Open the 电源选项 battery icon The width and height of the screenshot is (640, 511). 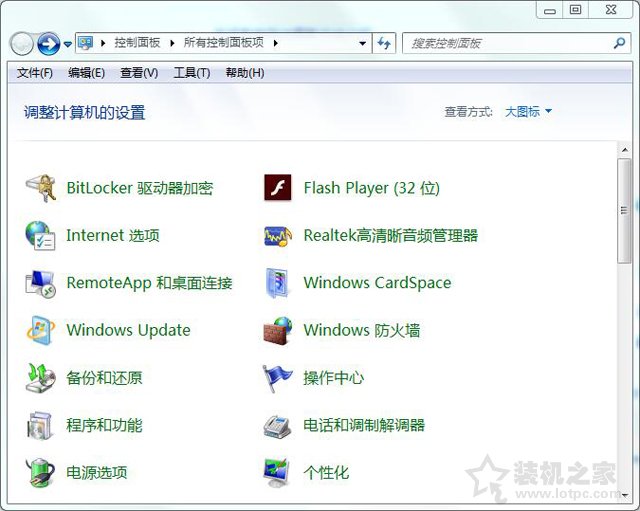40,473
